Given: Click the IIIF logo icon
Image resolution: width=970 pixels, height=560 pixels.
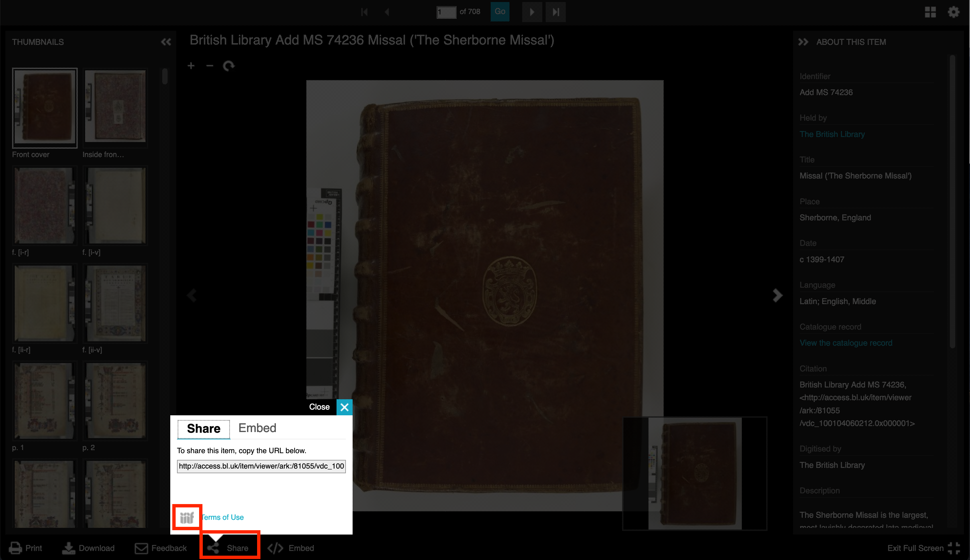Looking at the screenshot, I should [x=187, y=516].
